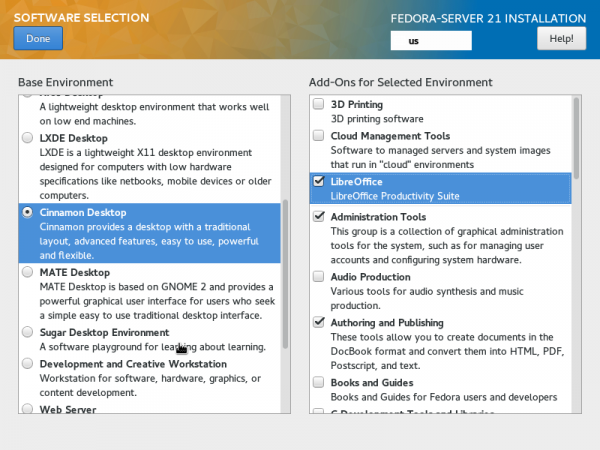This screenshot has height=450, width=600.
Task: Click 'Development and Creative Workstation' title
Action: 133,364
